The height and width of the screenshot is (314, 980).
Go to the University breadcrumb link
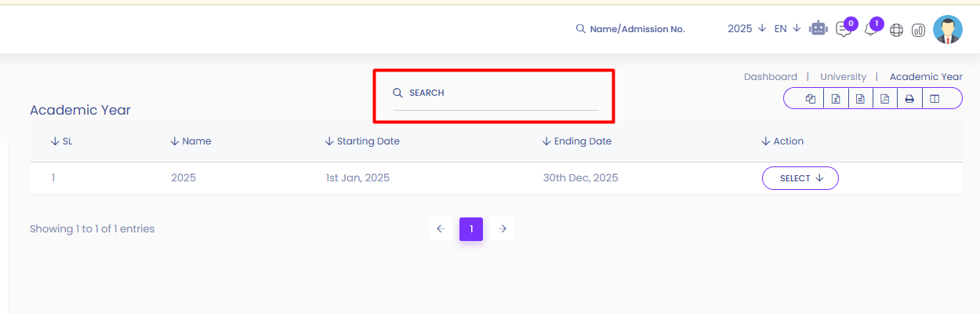click(844, 77)
